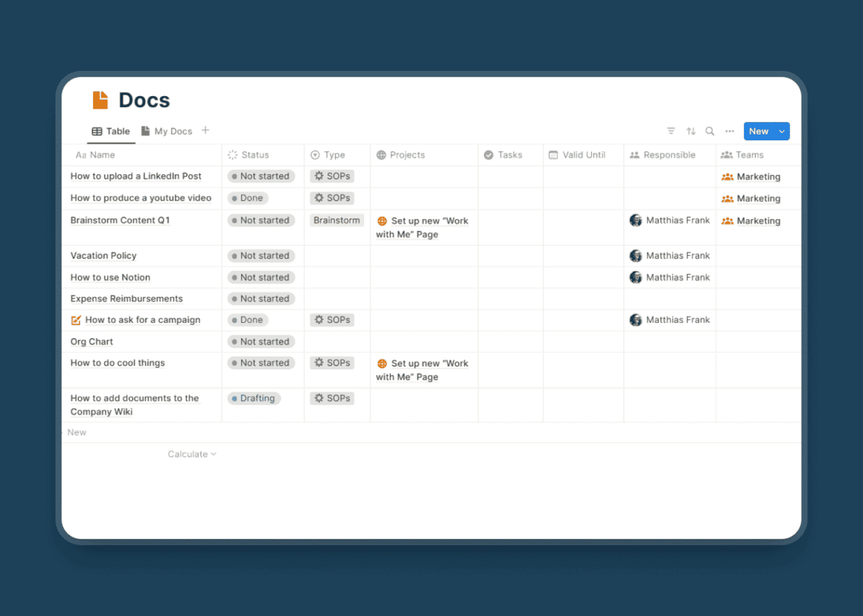
Task: Open How to do cool things doc
Action: 117,363
